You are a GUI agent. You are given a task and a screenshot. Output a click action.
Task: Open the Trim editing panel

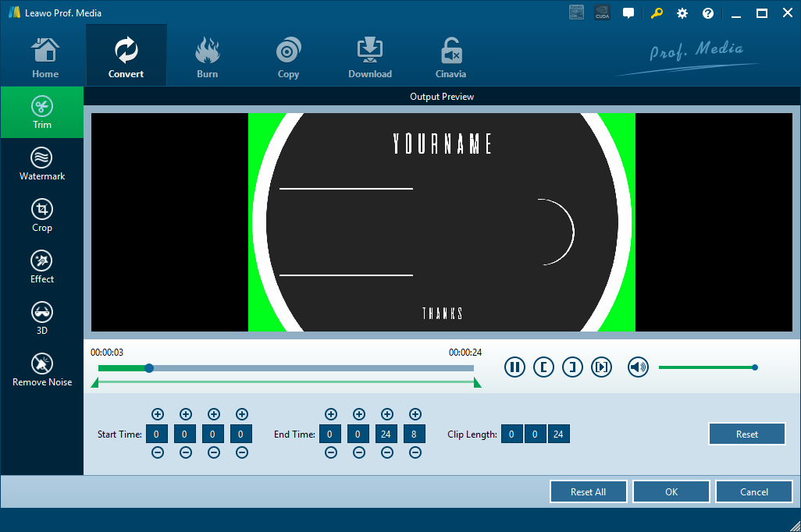pyautogui.click(x=42, y=113)
